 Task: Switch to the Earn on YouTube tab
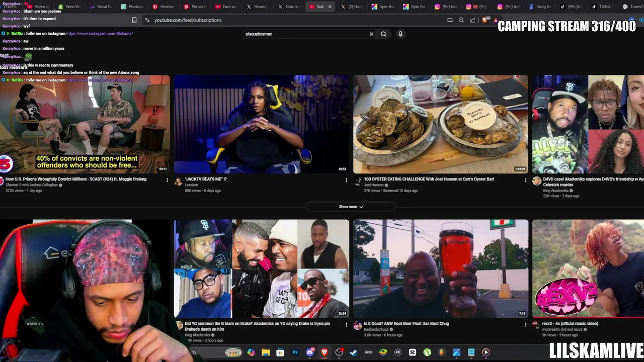(x=226, y=7)
